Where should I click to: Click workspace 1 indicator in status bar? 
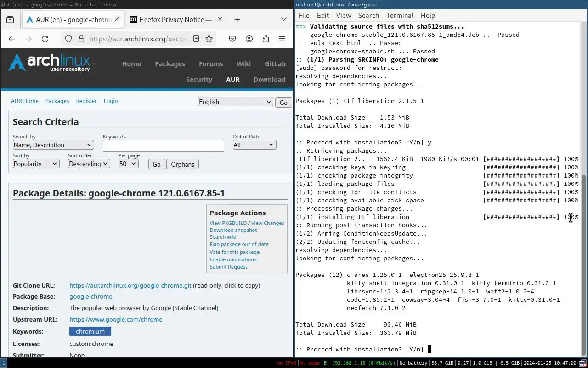click(x=4, y=363)
